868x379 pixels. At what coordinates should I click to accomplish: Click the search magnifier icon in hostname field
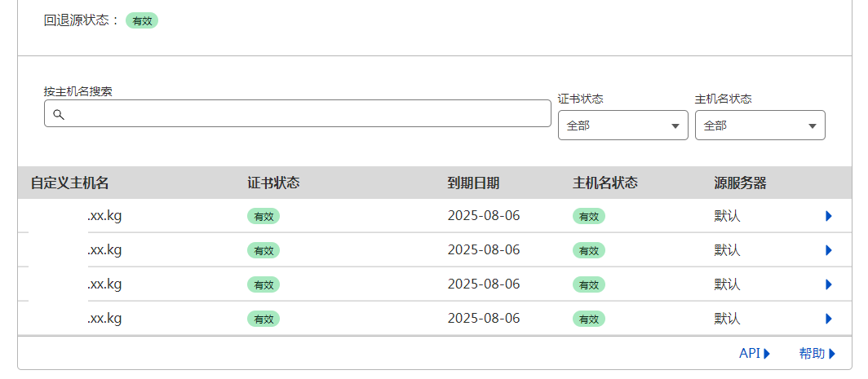tap(59, 115)
